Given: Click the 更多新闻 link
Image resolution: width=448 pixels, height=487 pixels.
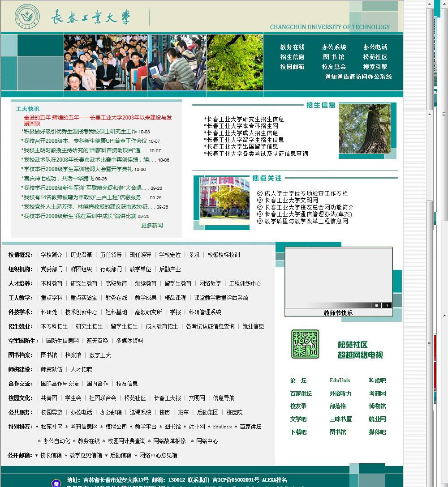Looking at the screenshot, I should (152, 225).
